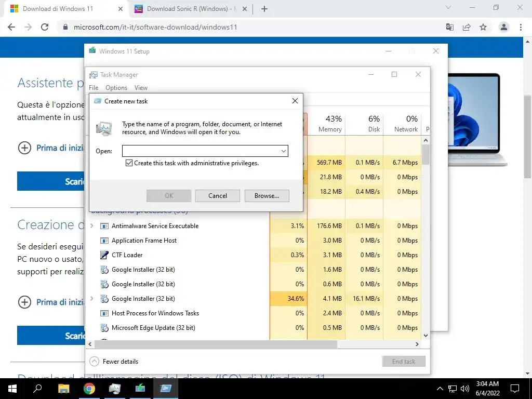The height and width of the screenshot is (399, 532).
Task: Expand the first Prima di iniziare section
Action: (x=24, y=148)
